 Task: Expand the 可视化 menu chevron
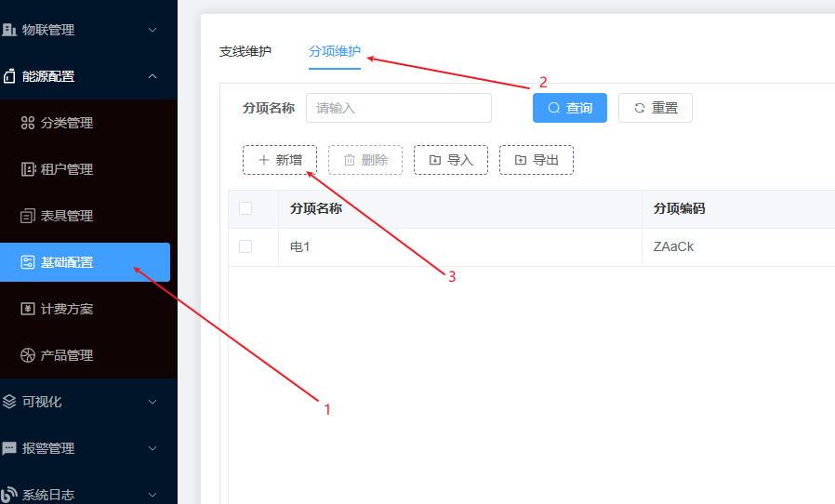[x=152, y=402]
